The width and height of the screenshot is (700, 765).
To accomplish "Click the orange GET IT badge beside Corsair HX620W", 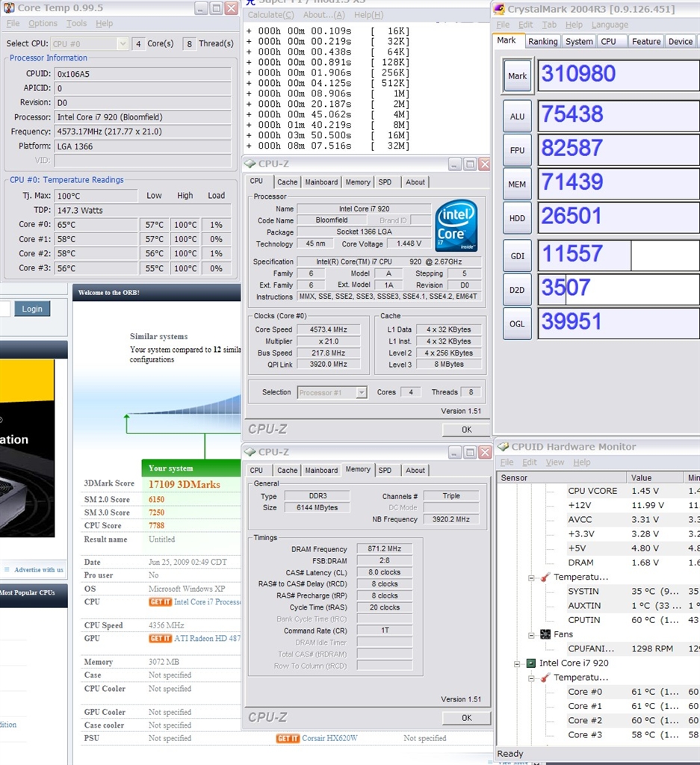I will [x=288, y=738].
